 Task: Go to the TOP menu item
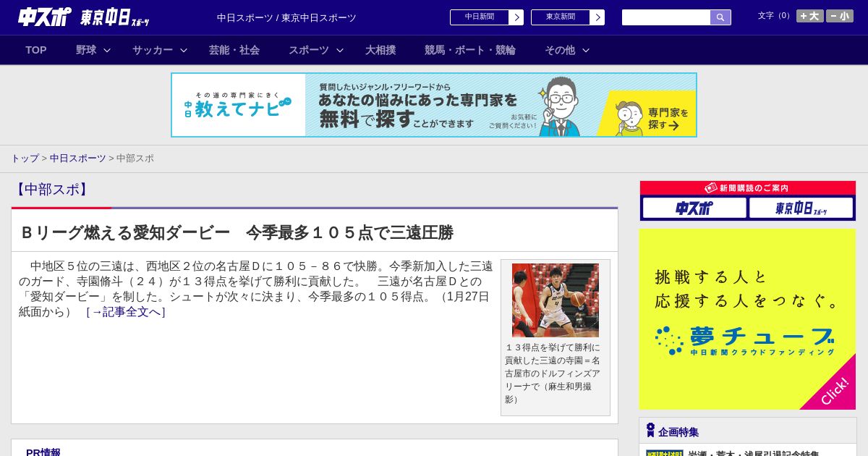tap(36, 50)
